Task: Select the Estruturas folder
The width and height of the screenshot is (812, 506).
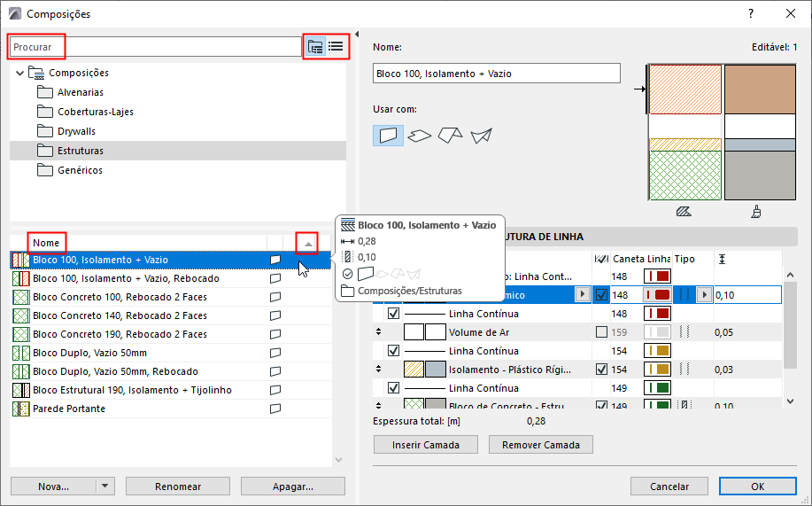Action: 178,151
